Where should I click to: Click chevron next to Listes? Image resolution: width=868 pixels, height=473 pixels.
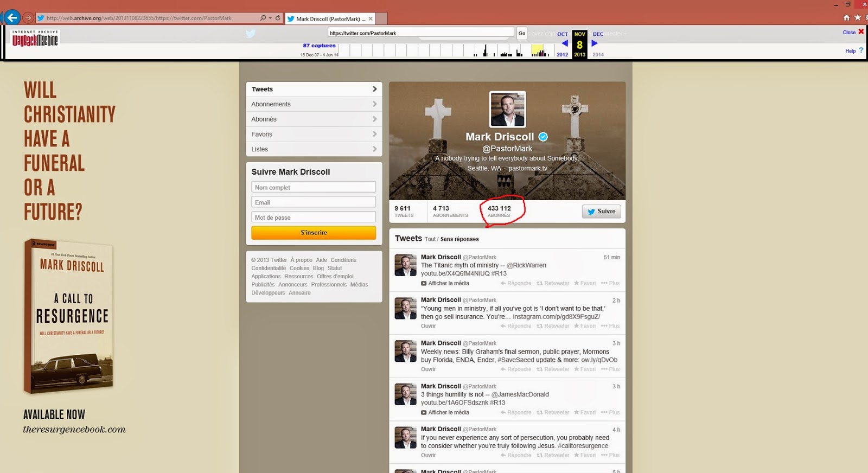coord(374,149)
